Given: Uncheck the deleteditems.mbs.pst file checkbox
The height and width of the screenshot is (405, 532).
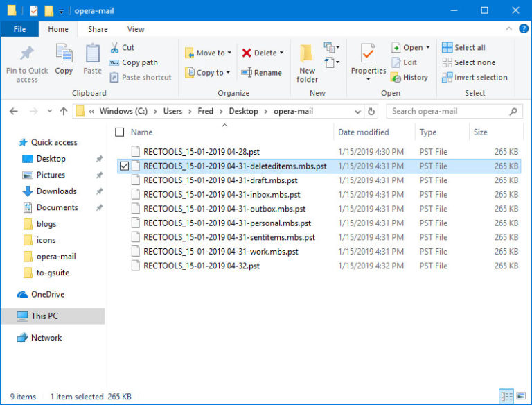Looking at the screenshot, I should coord(124,166).
